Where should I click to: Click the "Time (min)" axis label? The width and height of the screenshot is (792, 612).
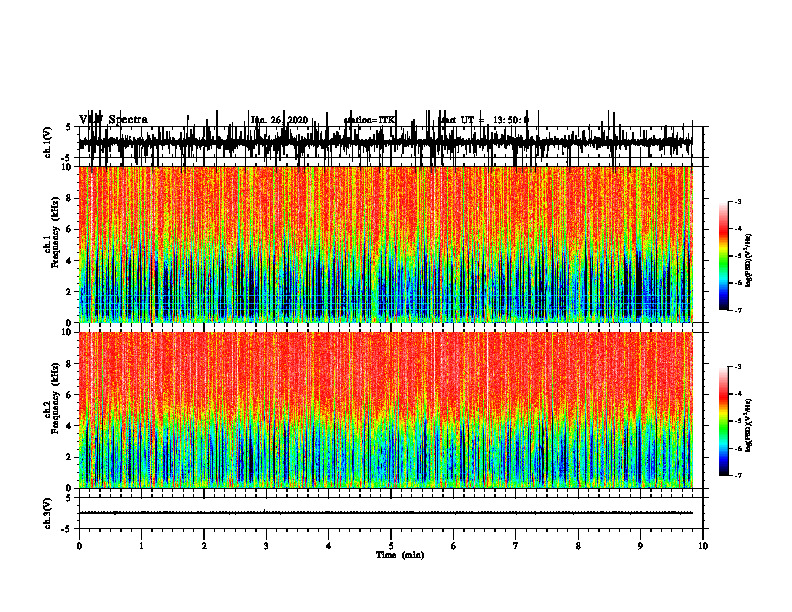pos(400,555)
